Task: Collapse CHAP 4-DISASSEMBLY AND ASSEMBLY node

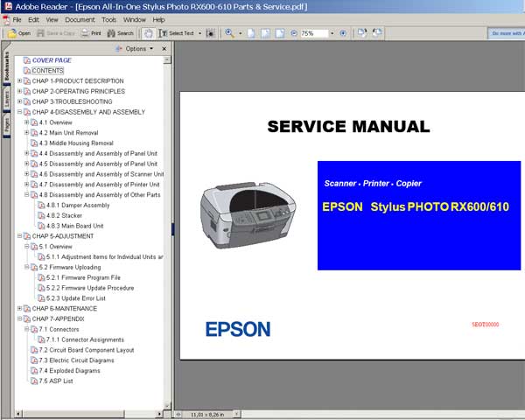Action: point(19,112)
